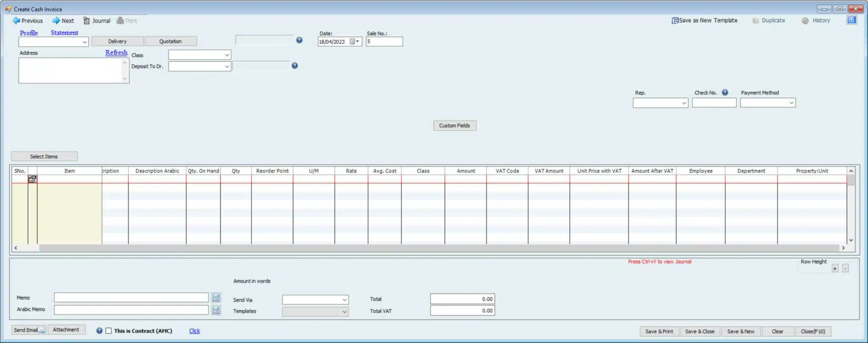Open the Profile tab link
Image resolution: width=868 pixels, height=343 pixels.
tap(29, 33)
